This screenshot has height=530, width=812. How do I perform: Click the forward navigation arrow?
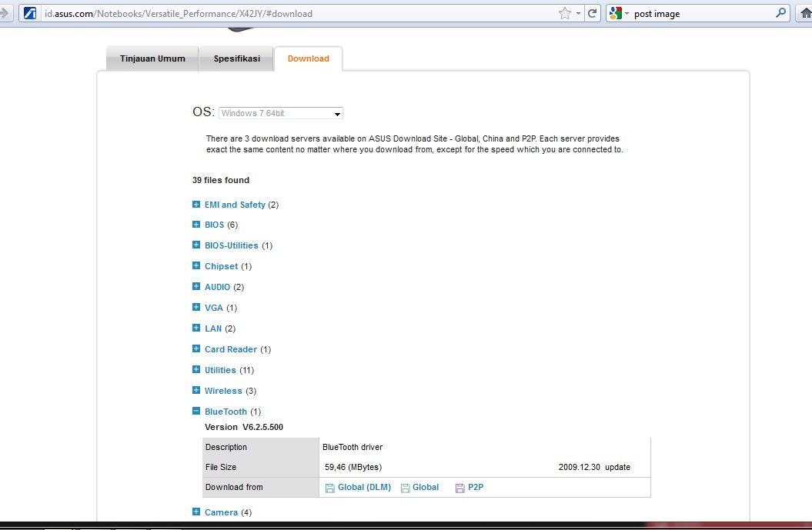click(x=5, y=13)
